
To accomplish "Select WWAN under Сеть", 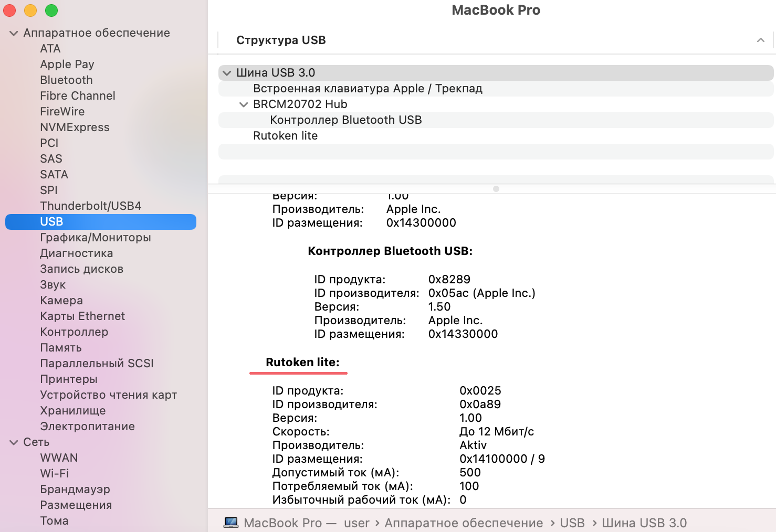I will (x=59, y=458).
